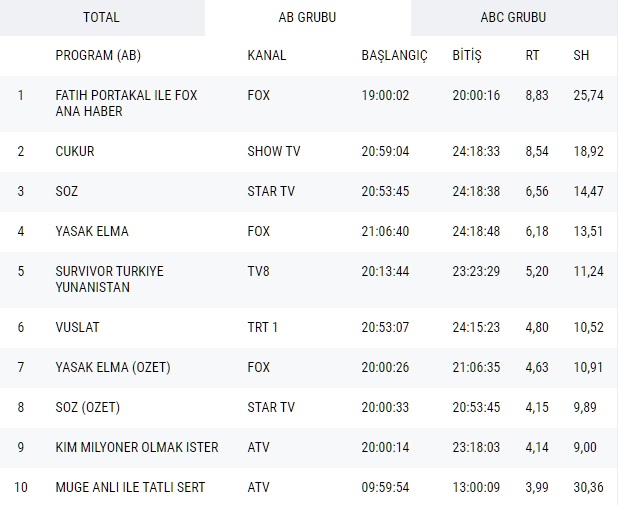Select the YASAK ELMA program at rank 4
The width and height of the screenshot is (618, 505).
92,231
